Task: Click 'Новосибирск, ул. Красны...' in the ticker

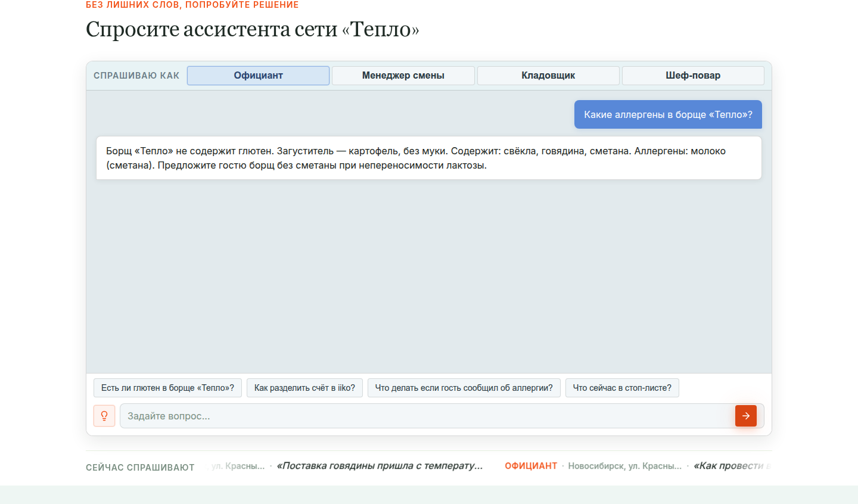Action: (624, 466)
